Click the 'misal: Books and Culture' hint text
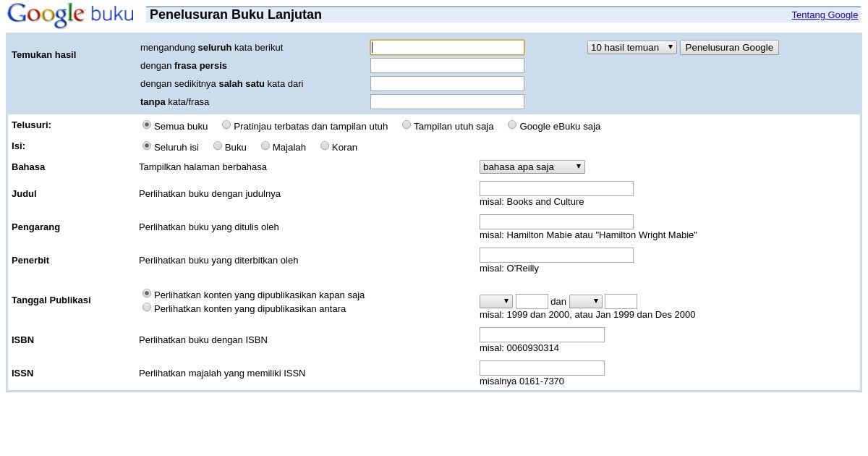The width and height of the screenshot is (868, 456). (x=532, y=202)
